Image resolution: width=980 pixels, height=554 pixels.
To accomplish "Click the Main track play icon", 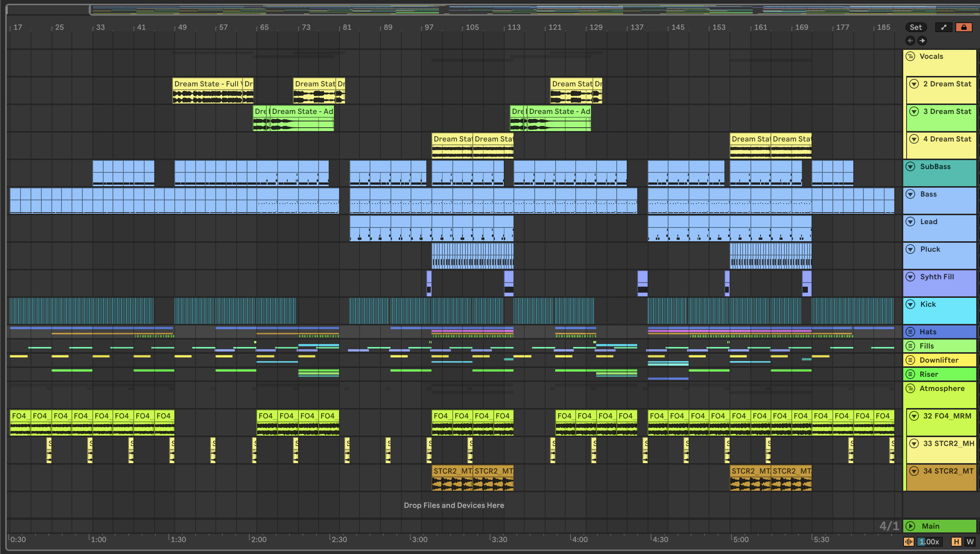I will pyautogui.click(x=910, y=526).
